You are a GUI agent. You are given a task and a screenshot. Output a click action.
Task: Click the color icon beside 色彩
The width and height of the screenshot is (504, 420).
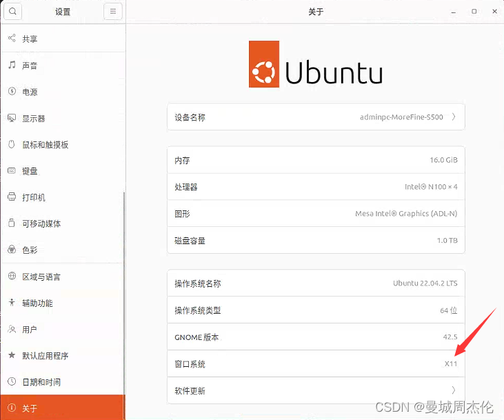12,249
